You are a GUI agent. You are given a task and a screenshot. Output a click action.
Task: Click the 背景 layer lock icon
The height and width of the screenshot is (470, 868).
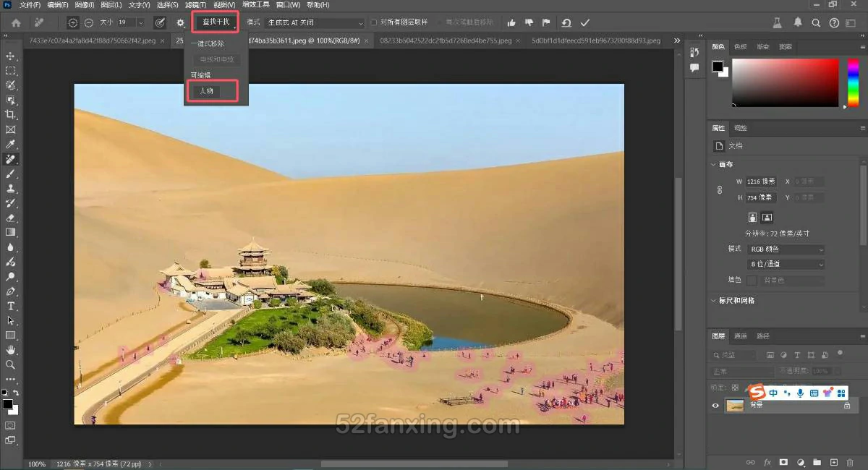point(847,406)
